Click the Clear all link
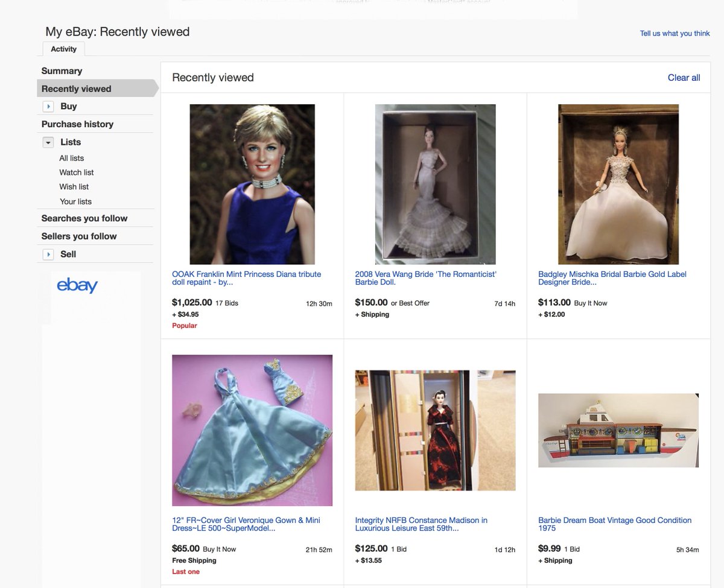This screenshot has width=724, height=588. [684, 78]
